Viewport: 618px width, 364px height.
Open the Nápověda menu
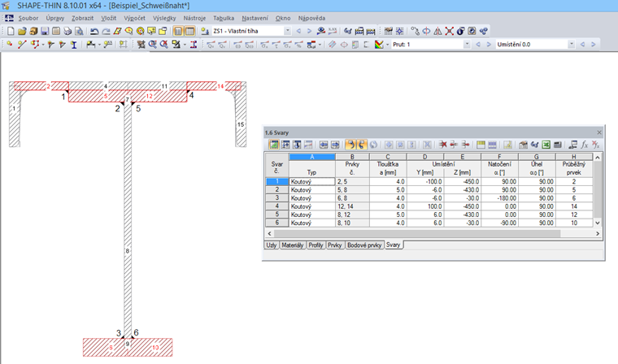pos(311,18)
